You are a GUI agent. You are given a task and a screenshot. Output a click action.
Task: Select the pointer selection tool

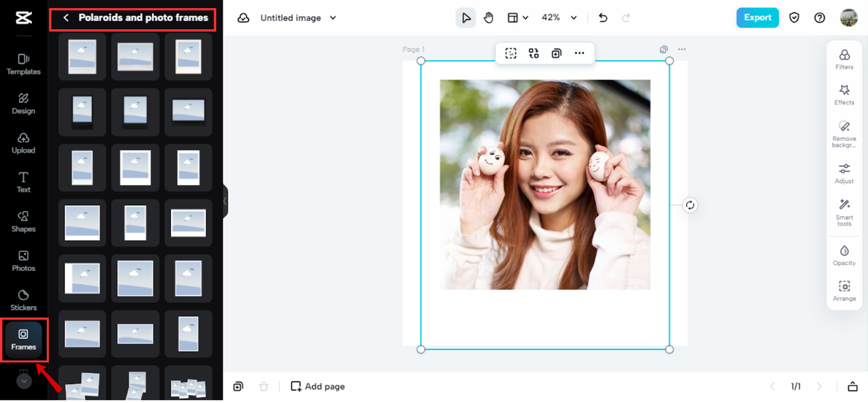[466, 18]
